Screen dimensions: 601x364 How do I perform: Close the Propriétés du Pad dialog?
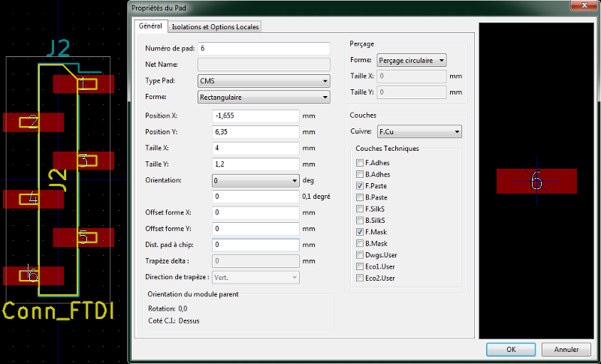pos(584,5)
